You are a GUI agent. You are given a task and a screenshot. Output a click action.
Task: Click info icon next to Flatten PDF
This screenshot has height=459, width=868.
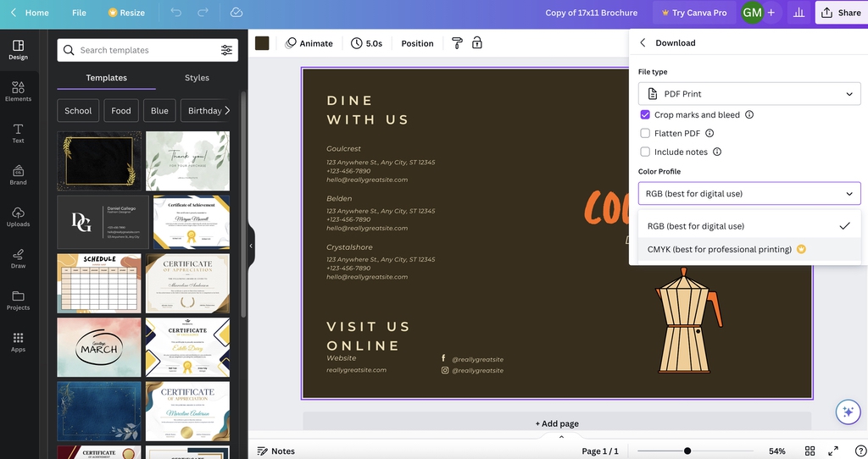pos(709,133)
